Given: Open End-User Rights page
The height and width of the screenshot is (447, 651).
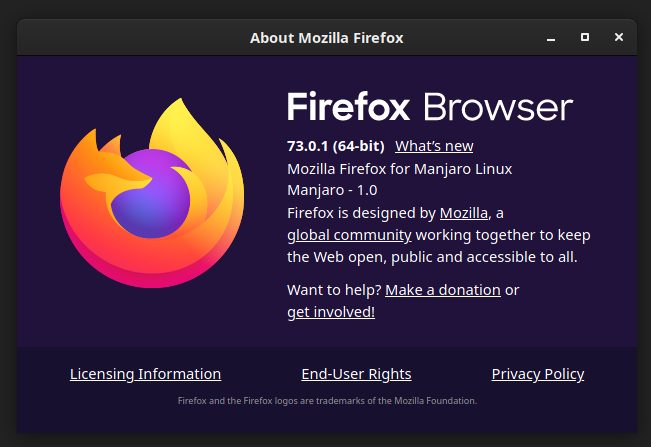Looking at the screenshot, I should point(356,374).
